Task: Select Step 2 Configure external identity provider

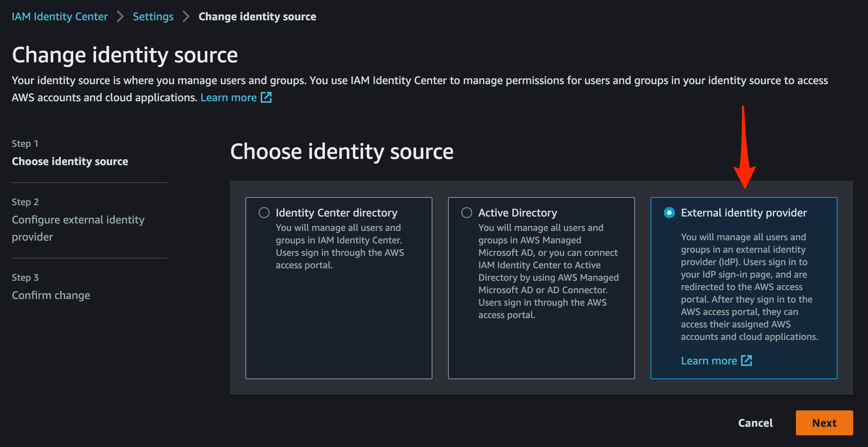Action: tap(78, 228)
